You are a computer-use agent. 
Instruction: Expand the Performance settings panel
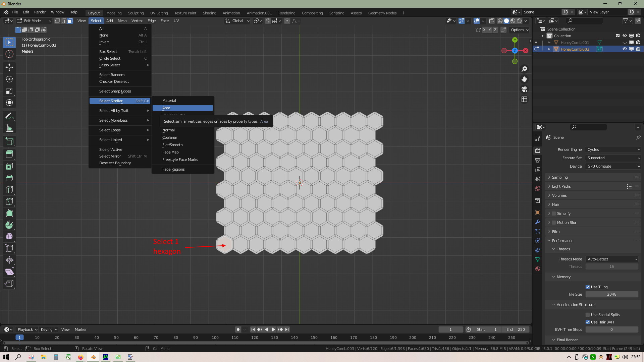click(x=562, y=240)
